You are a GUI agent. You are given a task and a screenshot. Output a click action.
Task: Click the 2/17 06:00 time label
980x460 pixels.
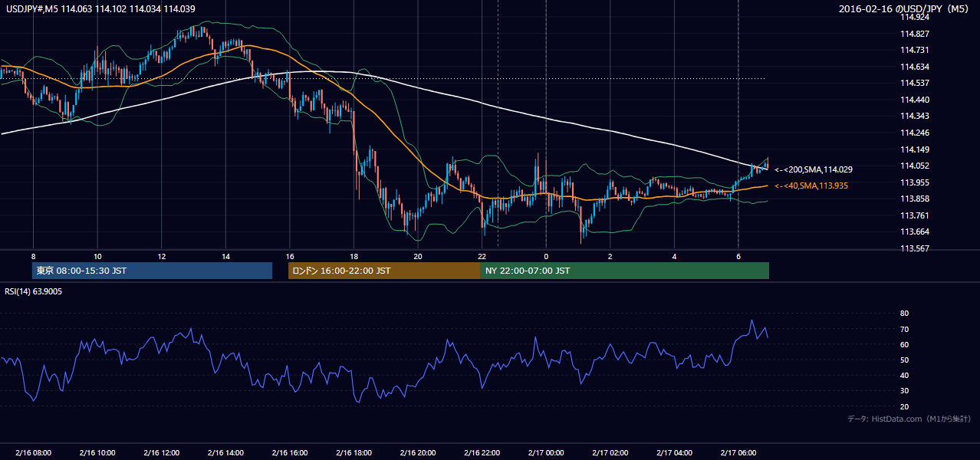[x=738, y=452]
